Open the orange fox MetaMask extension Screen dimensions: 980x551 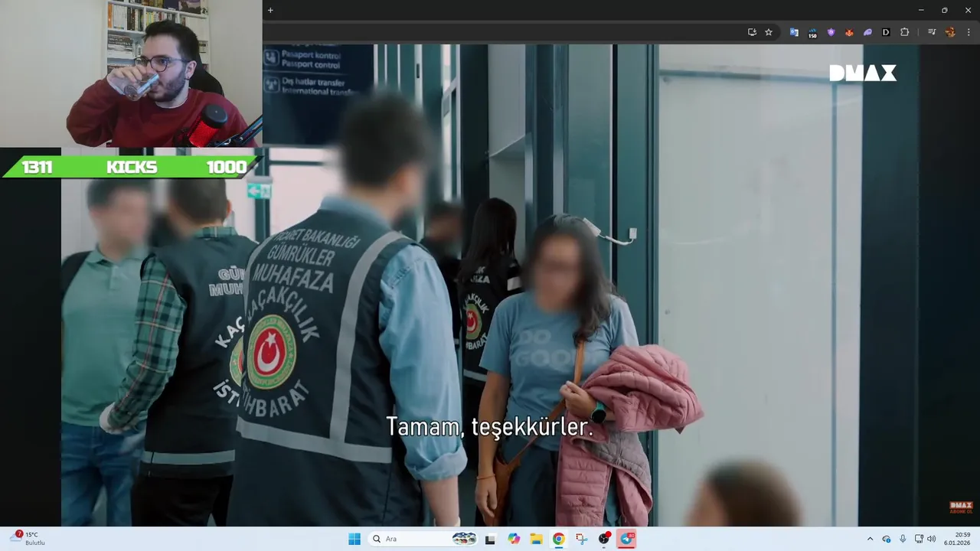click(x=849, y=32)
